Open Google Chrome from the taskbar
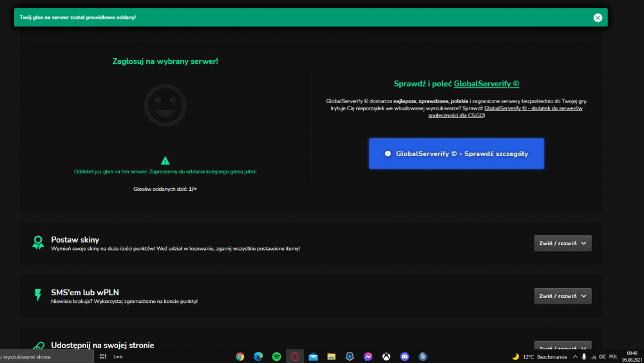The height and width of the screenshot is (363, 644). [x=240, y=357]
